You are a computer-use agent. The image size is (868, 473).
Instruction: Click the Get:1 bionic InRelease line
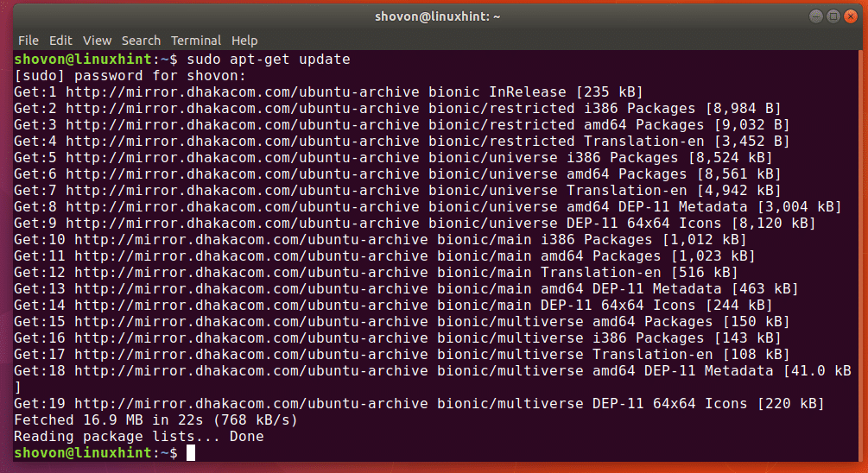[328, 91]
